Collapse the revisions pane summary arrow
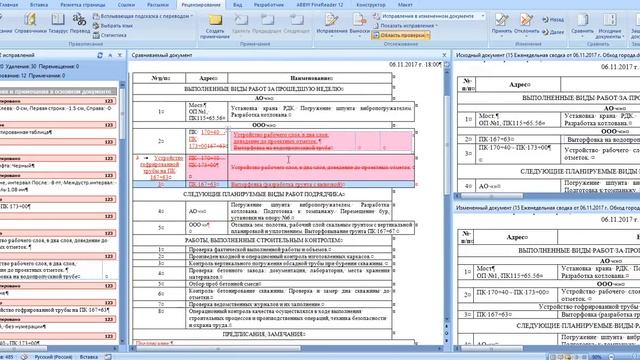 pos(110,55)
